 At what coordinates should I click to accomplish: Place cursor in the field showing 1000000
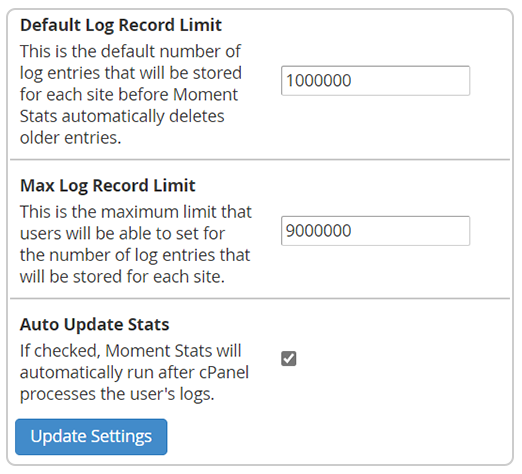[375, 81]
